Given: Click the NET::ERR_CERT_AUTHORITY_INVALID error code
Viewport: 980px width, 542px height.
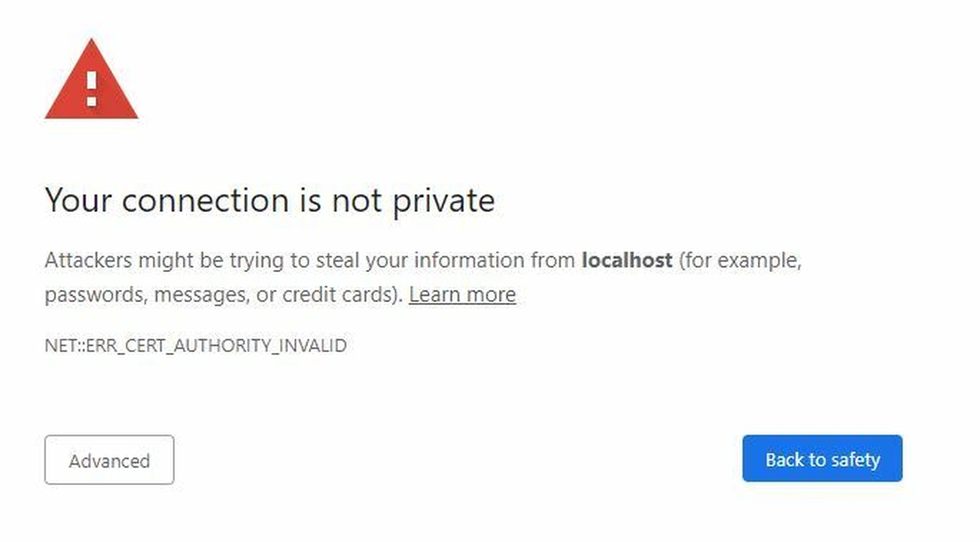Looking at the screenshot, I should point(196,346).
